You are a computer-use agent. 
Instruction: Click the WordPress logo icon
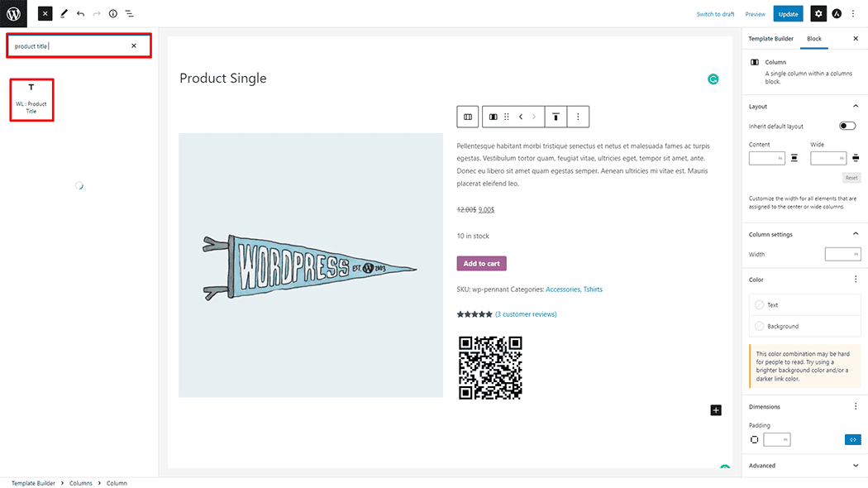(x=13, y=13)
